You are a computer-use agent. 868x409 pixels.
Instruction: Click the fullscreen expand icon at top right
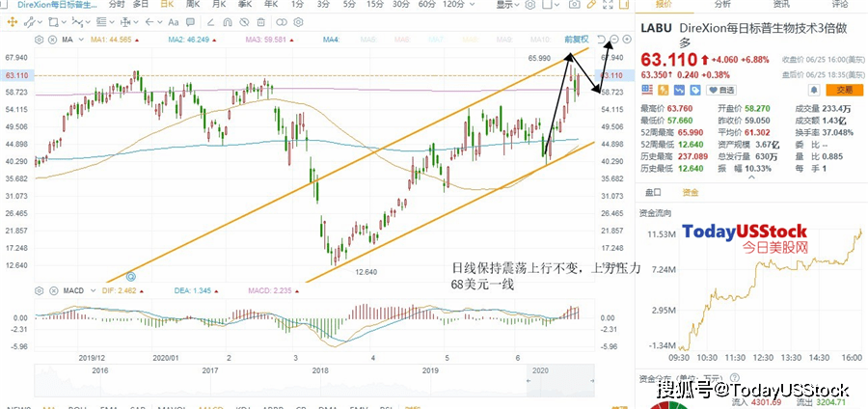pyautogui.click(x=608, y=5)
